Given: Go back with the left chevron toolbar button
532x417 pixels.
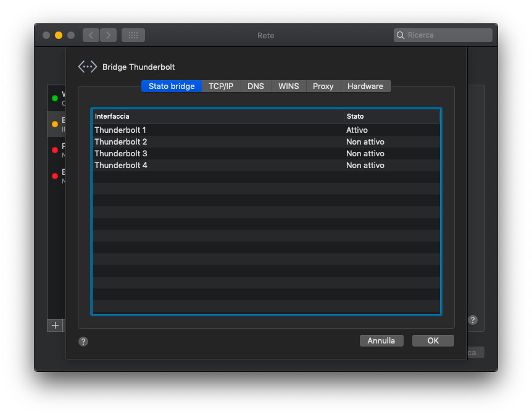Looking at the screenshot, I should pyautogui.click(x=91, y=35).
